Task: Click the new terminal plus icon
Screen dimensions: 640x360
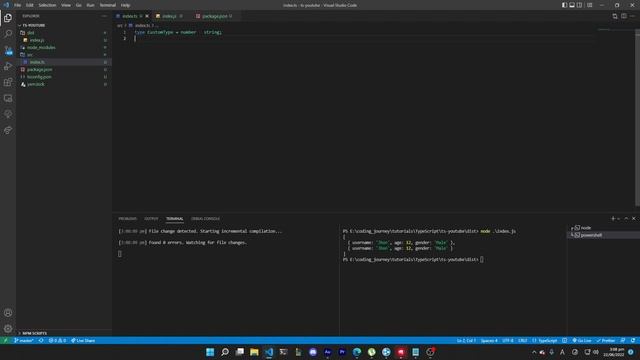Action: coord(612,219)
